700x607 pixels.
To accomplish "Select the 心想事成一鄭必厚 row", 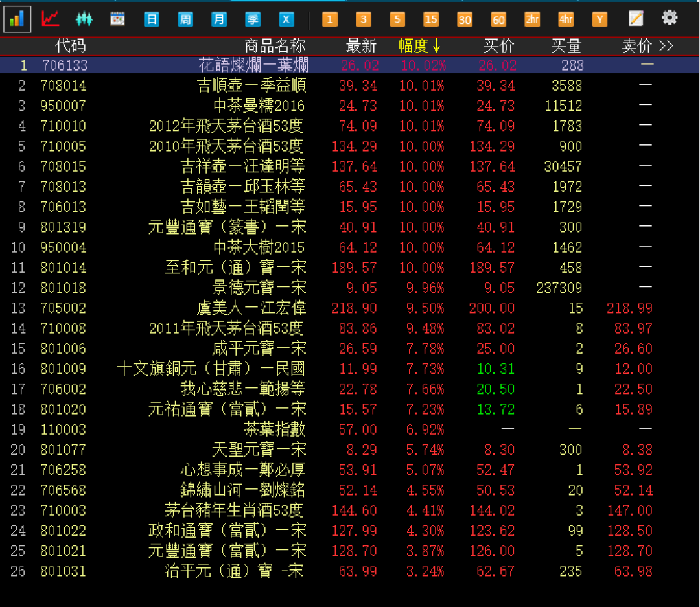I will [349, 470].
